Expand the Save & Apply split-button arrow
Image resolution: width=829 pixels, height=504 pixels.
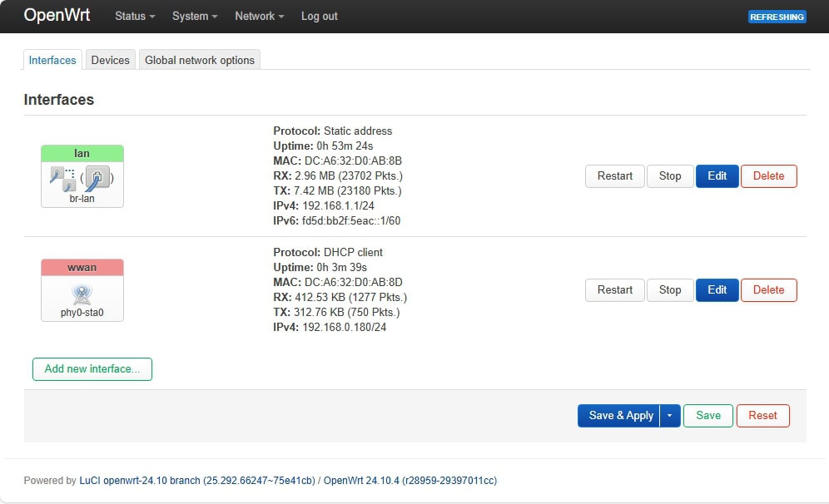pyautogui.click(x=669, y=415)
